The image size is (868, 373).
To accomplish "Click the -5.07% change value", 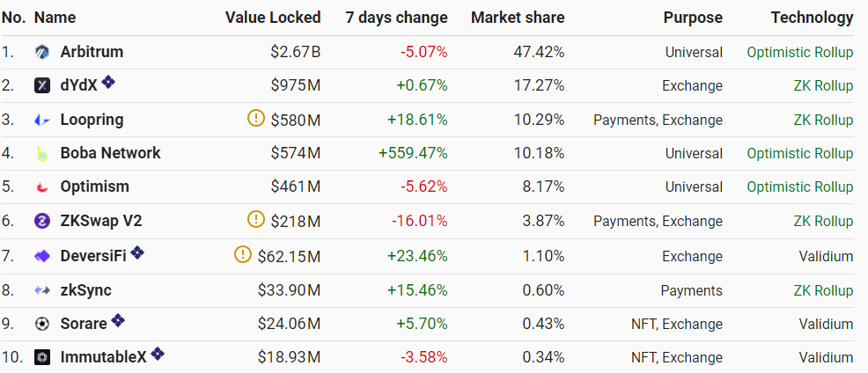I will click(x=424, y=53).
